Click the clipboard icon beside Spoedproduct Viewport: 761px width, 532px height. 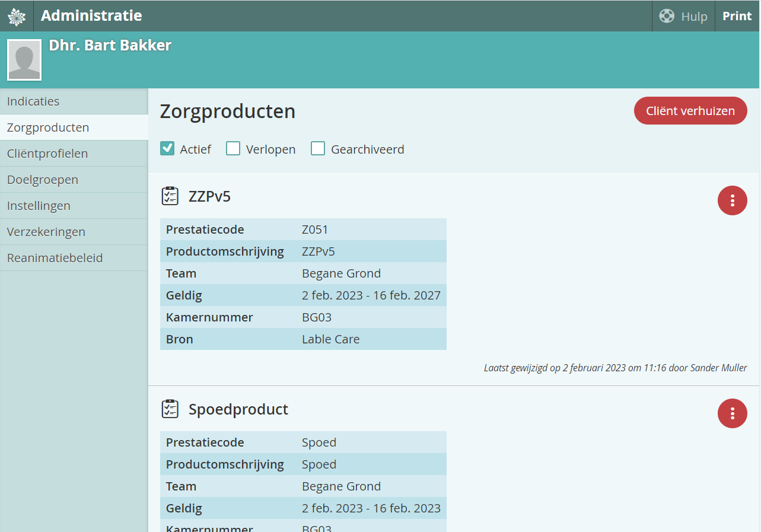click(x=170, y=409)
